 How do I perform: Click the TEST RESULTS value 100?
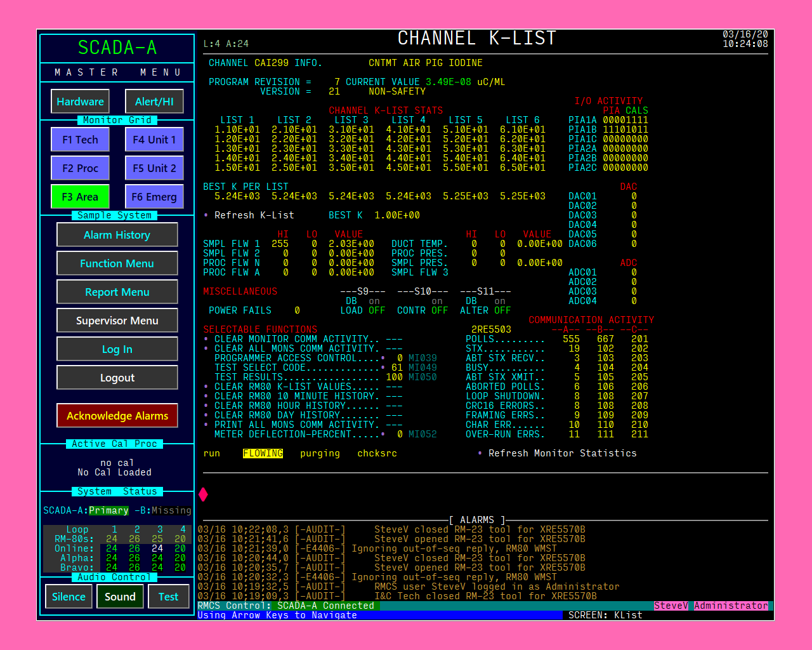click(x=394, y=377)
